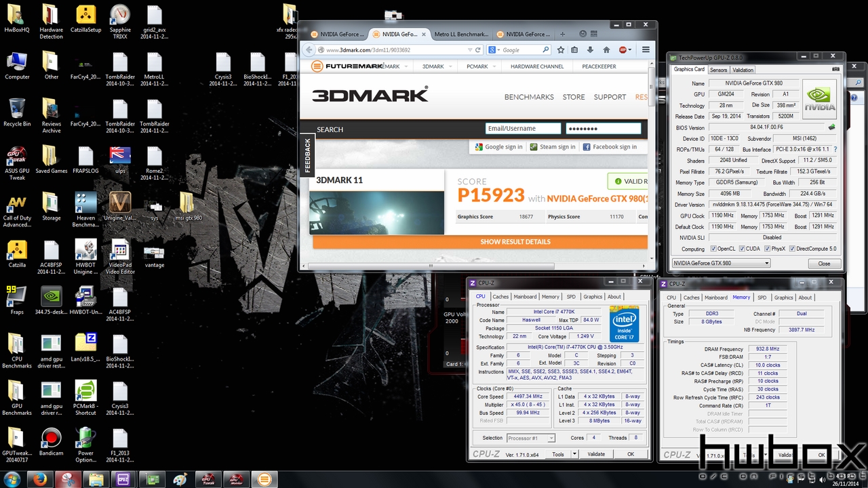The height and width of the screenshot is (488, 868).
Task: Toggle OpenCL checkbox in GPU-Z
Action: pos(713,249)
